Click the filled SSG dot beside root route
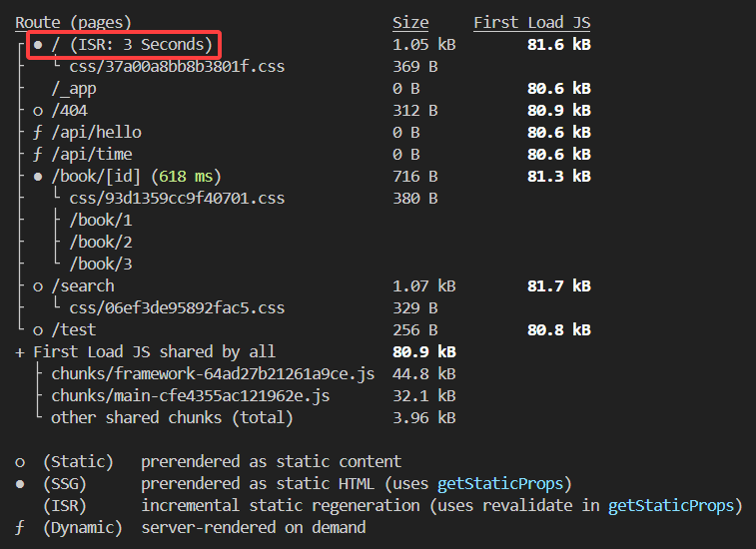 38,45
